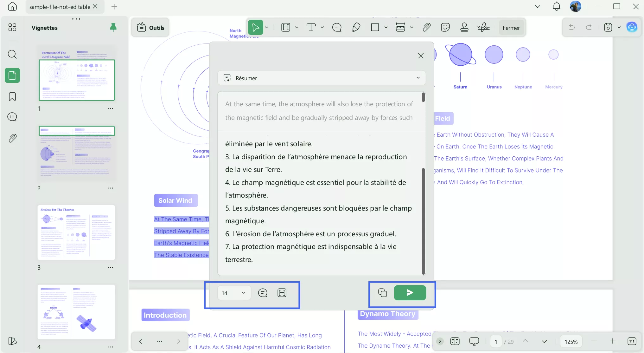Image resolution: width=644 pixels, height=353 pixels.
Task: Open page 2 thumbnail options menu
Action: coord(110,188)
